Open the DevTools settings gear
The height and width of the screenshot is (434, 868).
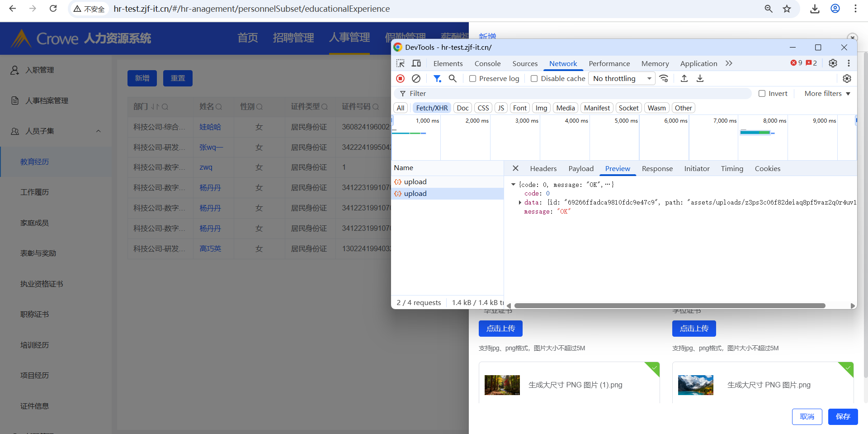pyautogui.click(x=833, y=63)
